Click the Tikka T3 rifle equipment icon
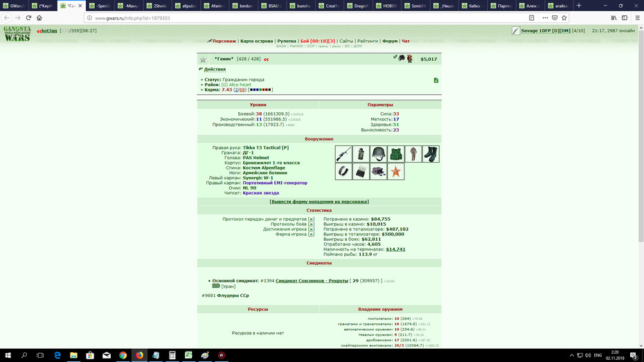 point(343,154)
